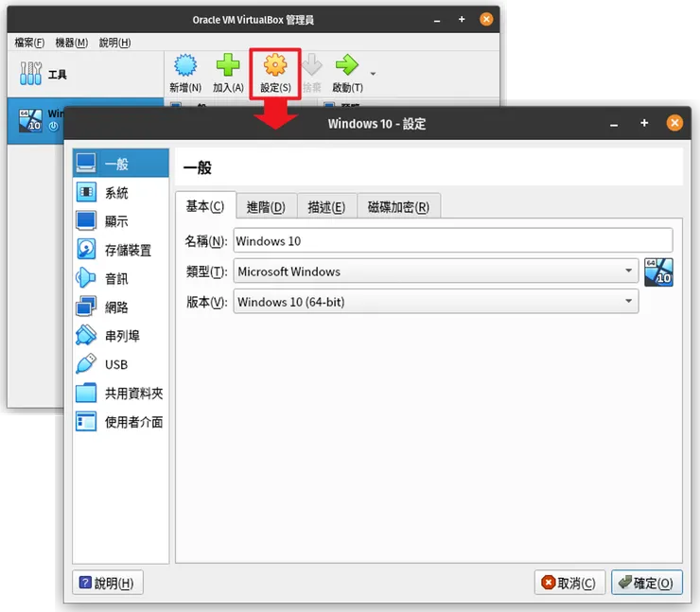Image resolution: width=700 pixels, height=612 pixels.
Task: Click the 確定(O) confirm button
Action: (x=646, y=583)
